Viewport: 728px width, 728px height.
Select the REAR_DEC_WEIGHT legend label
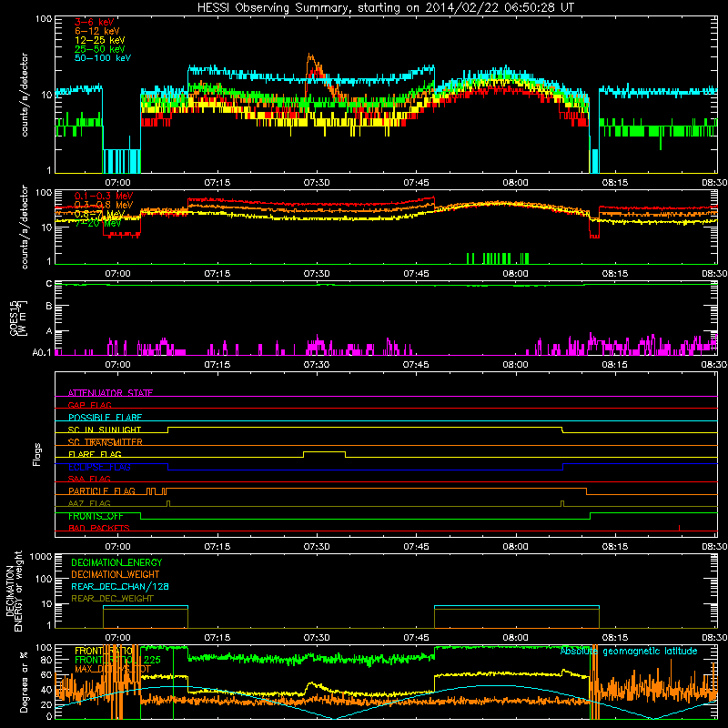112,599
